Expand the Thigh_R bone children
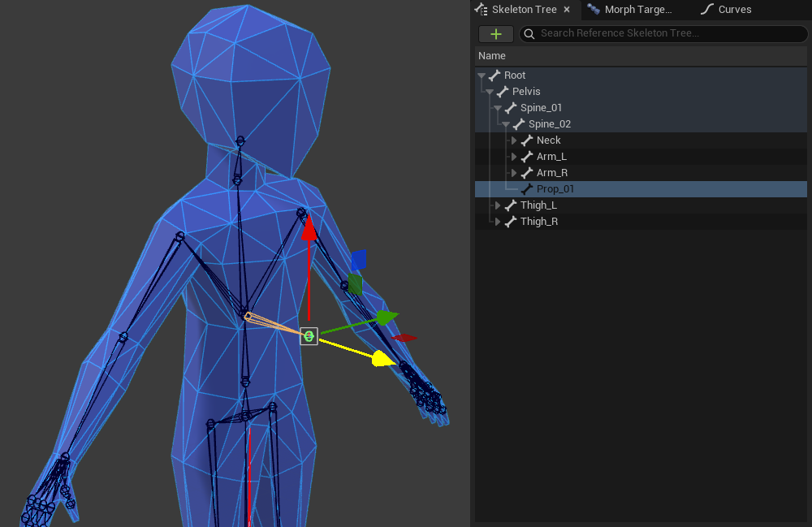 tap(497, 222)
